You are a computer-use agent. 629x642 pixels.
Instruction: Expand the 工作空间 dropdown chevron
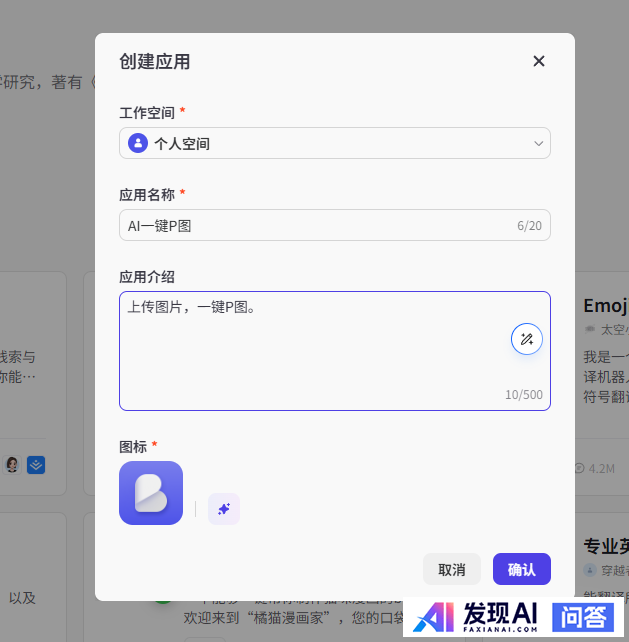[x=538, y=144]
